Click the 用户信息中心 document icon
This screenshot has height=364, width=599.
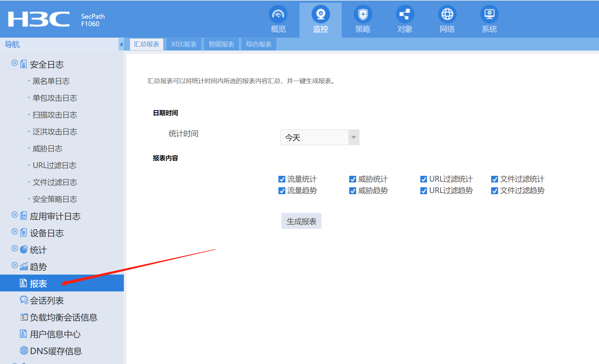tap(23, 334)
